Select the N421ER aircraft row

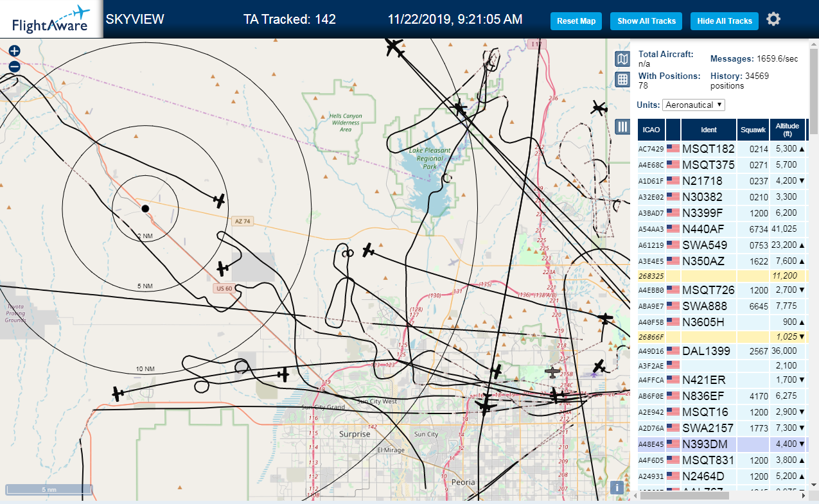click(x=723, y=379)
